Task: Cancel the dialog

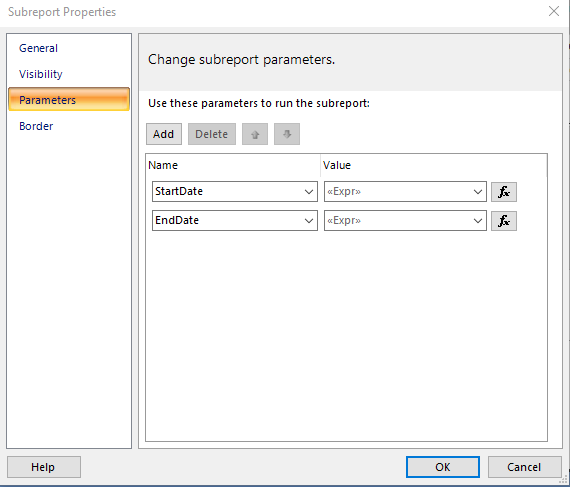Action: tap(524, 467)
